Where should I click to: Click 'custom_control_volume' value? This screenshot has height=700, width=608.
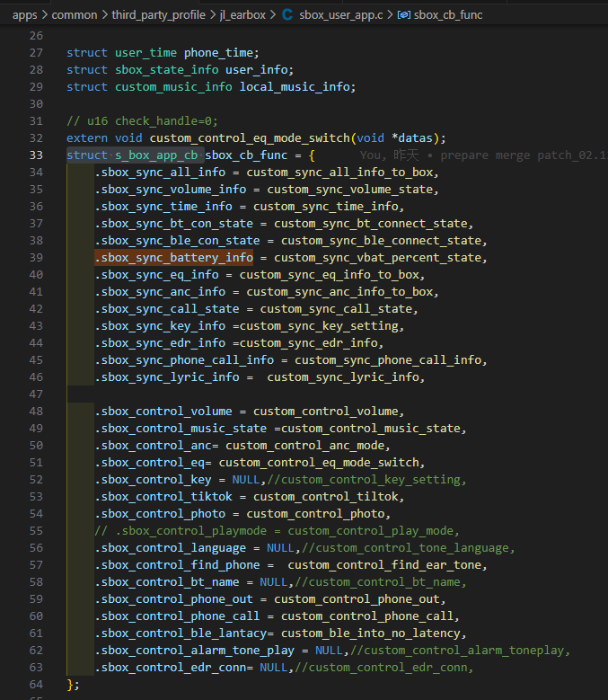click(x=326, y=412)
